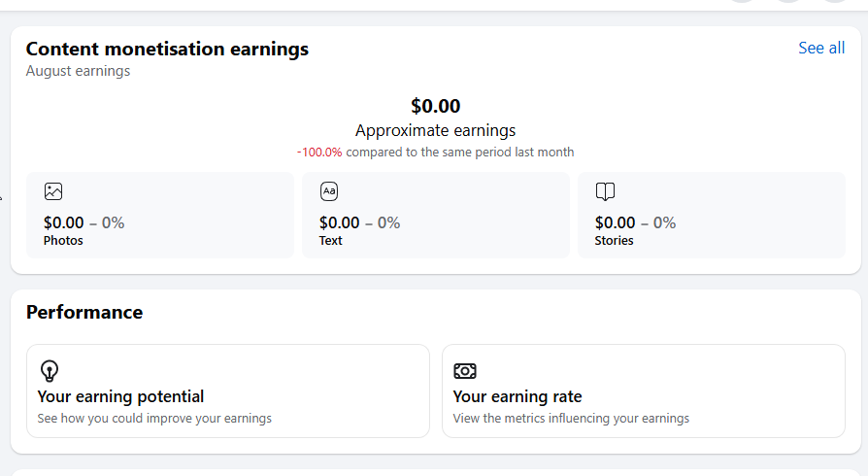Image resolution: width=868 pixels, height=476 pixels.
Task: Open the See all earnings link
Action: coord(821,49)
